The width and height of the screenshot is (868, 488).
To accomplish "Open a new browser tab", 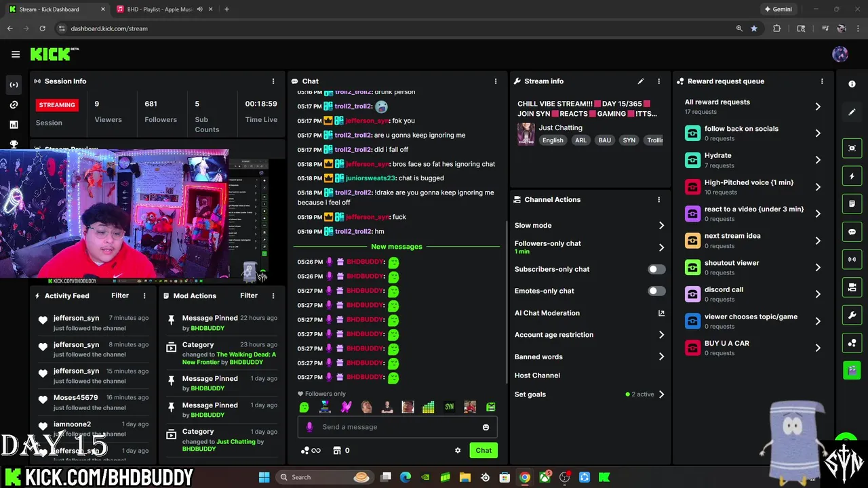I will point(226,9).
